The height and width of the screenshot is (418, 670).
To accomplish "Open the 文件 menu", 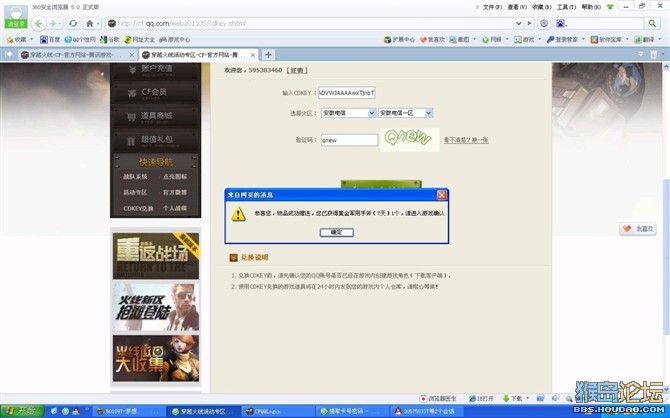I will [492, 7].
